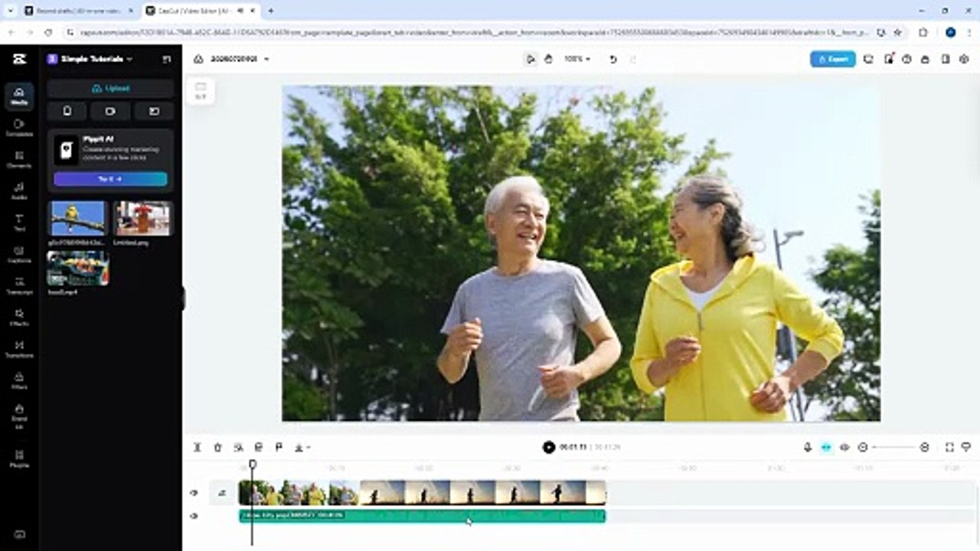Click the screen capture source icon
This screenshot has height=551, width=980.
tap(154, 111)
